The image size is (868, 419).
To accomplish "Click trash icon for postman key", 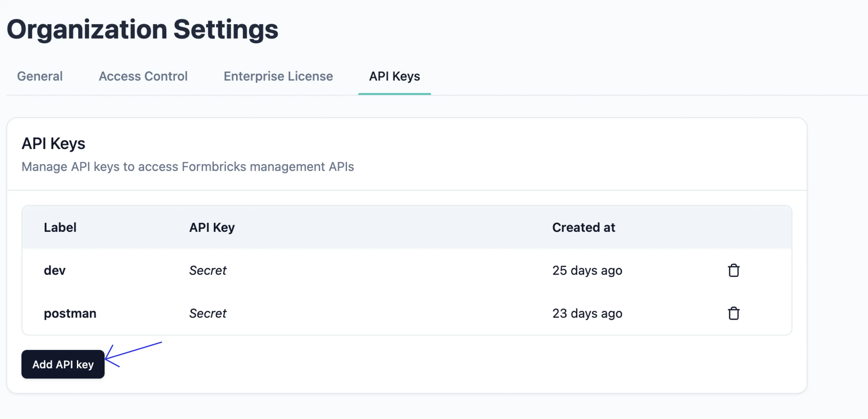I will point(733,313).
